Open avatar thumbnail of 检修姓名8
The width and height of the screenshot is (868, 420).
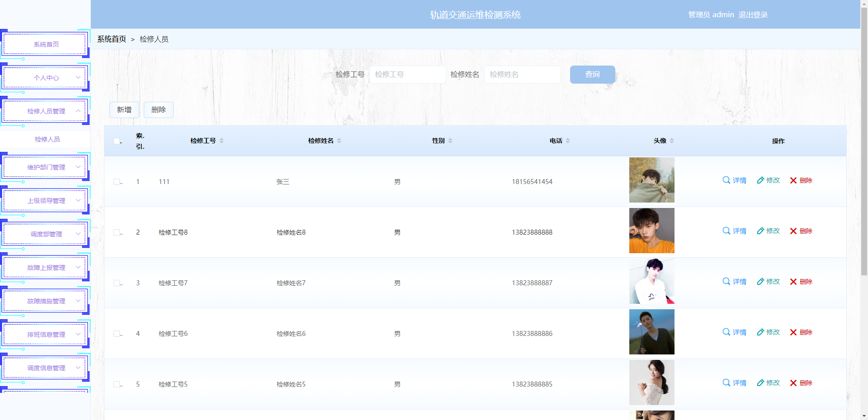click(x=652, y=231)
